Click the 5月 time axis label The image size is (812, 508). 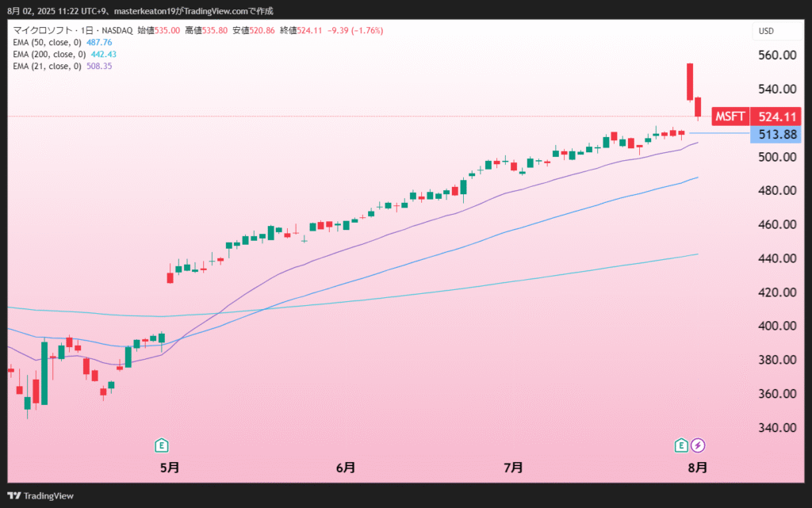(170, 468)
